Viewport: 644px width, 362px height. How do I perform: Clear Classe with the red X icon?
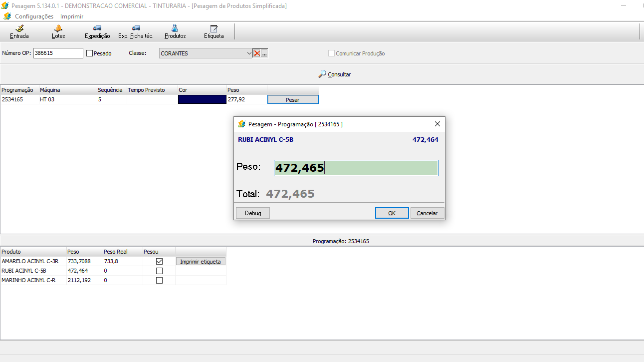click(x=257, y=53)
